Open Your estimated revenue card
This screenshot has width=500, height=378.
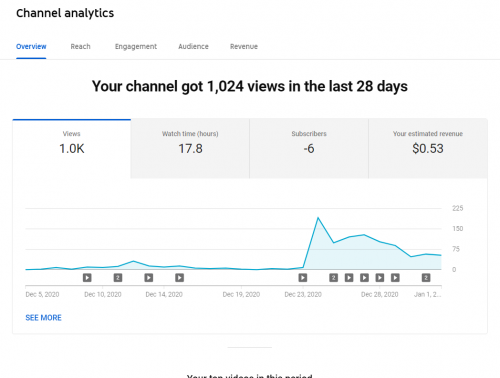428,149
